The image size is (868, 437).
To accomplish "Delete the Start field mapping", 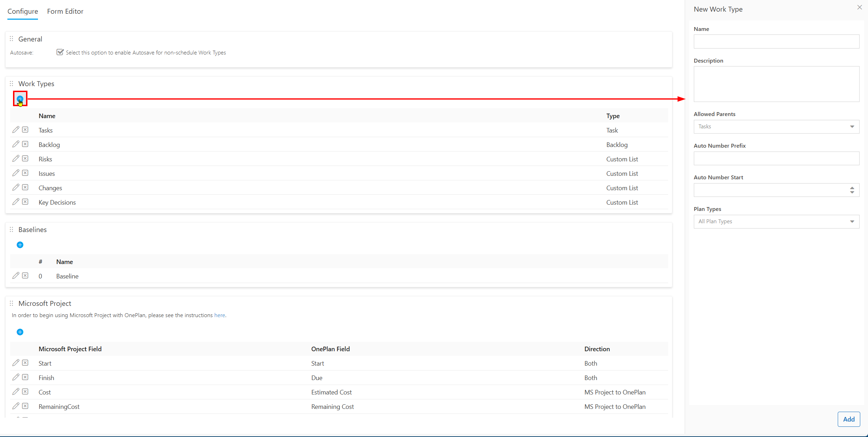I will pos(25,363).
